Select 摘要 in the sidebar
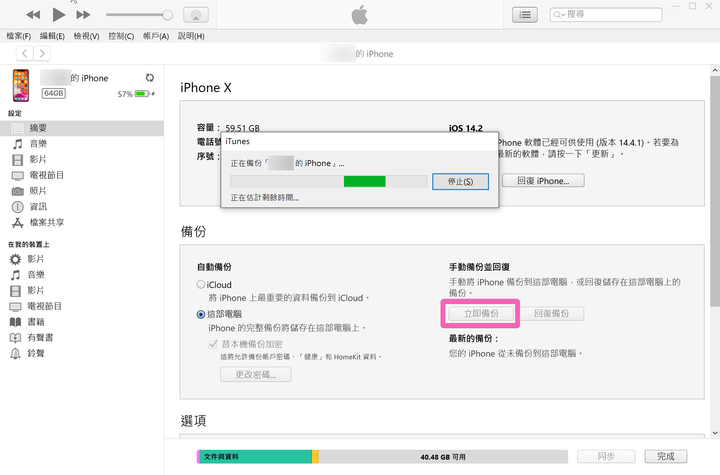720x475 pixels. click(82, 128)
